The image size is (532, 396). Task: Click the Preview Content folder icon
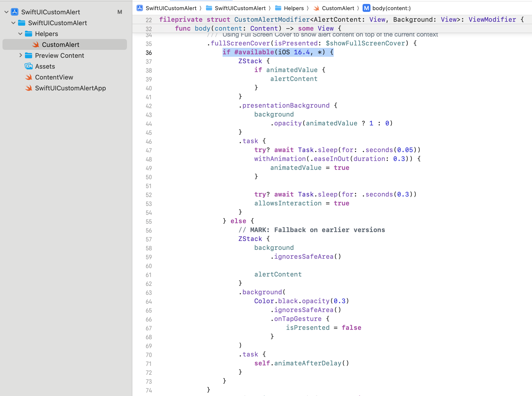coord(29,55)
